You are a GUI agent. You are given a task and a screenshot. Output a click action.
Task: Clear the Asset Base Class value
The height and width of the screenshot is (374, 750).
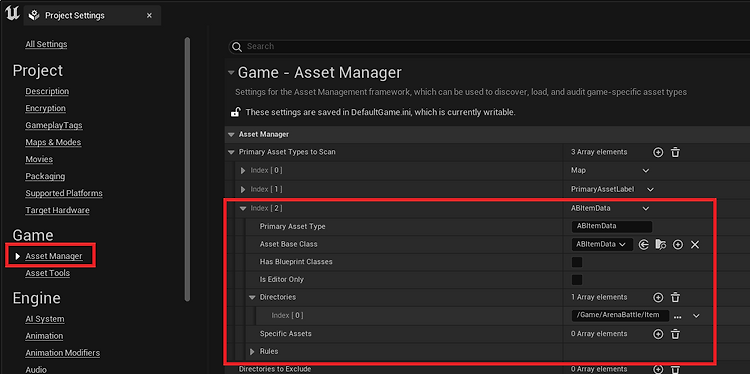tap(695, 245)
